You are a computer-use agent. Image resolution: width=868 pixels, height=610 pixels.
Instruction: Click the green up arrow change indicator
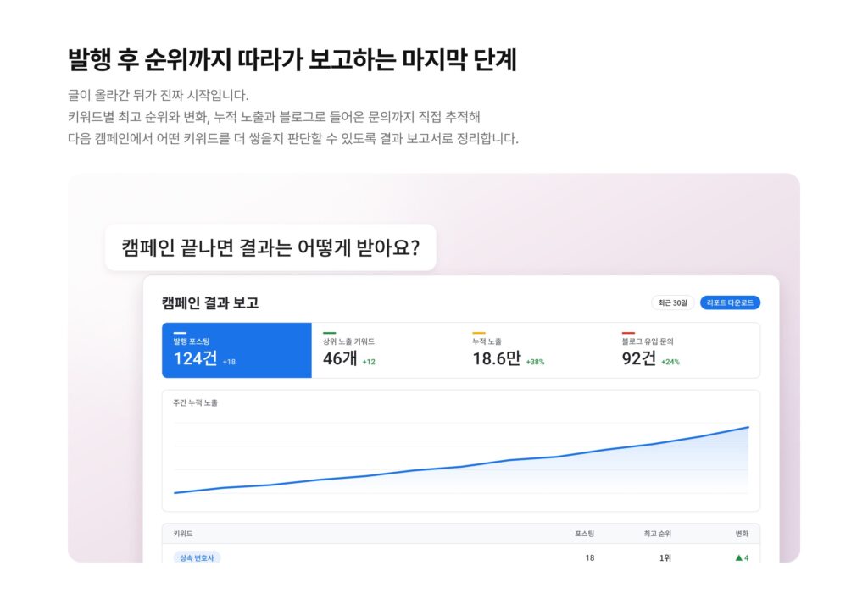click(738, 558)
